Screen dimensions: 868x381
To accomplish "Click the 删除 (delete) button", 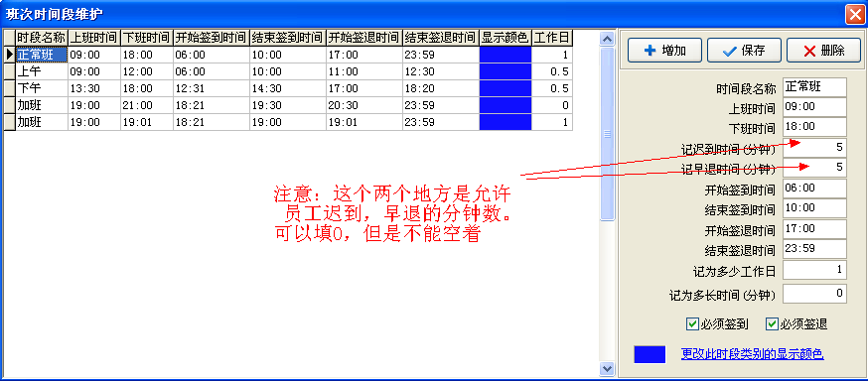I will [x=823, y=51].
